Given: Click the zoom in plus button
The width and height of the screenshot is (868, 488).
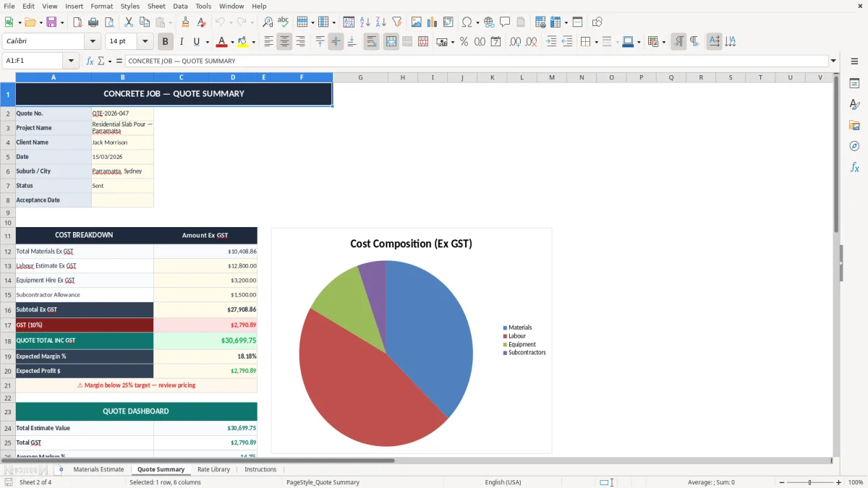Looking at the screenshot, I should click(839, 482).
